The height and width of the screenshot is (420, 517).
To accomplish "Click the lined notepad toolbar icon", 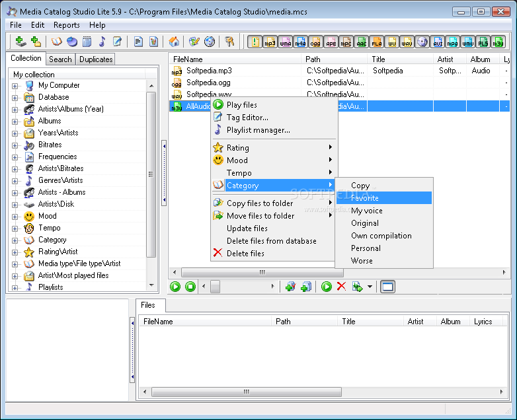I will tap(87, 42).
